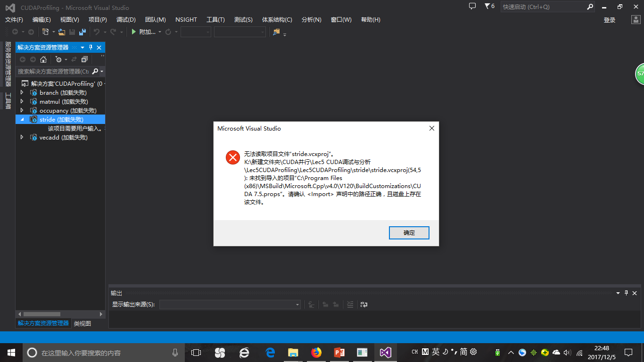644x362 pixels.
Task: Click go to previous message output icon
Action: click(325, 304)
